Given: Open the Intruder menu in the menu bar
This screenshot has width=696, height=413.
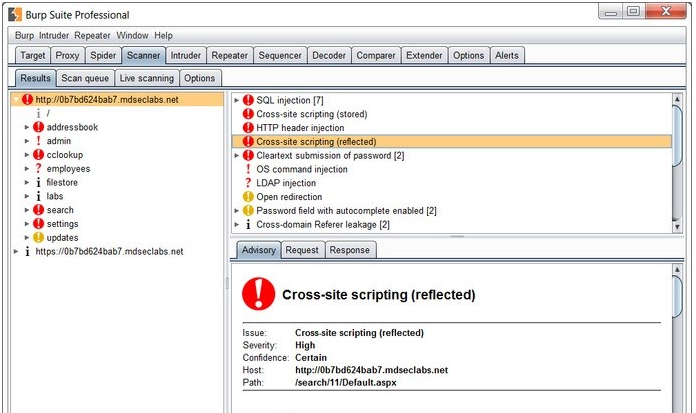Looking at the screenshot, I should point(54,36).
